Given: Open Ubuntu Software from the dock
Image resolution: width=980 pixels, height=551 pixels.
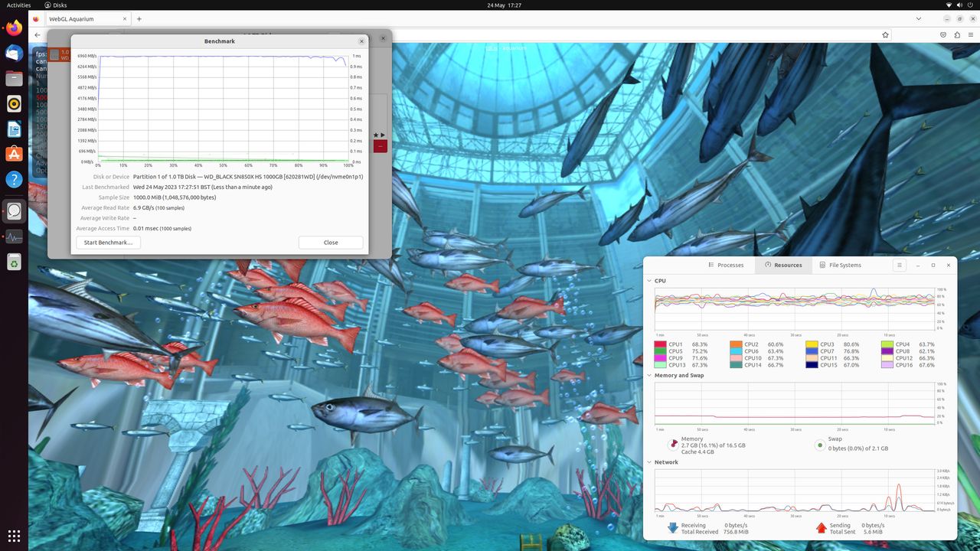Looking at the screenshot, I should (x=14, y=154).
